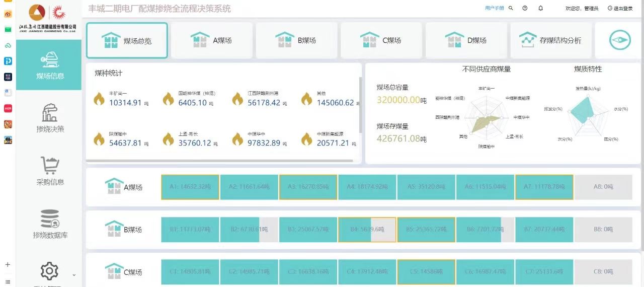
Task: Click the search magnifier icon in header
Action: tap(511, 9)
